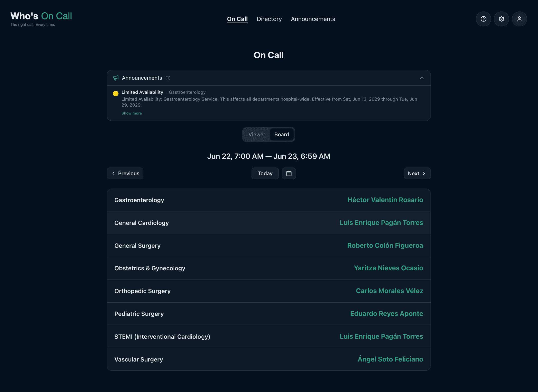Select the General Surgery row label

(x=137, y=246)
